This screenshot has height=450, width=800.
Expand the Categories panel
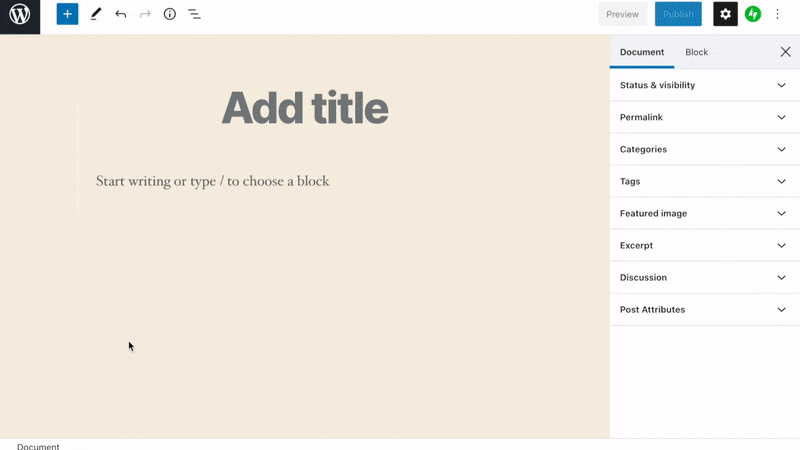pyautogui.click(x=705, y=149)
